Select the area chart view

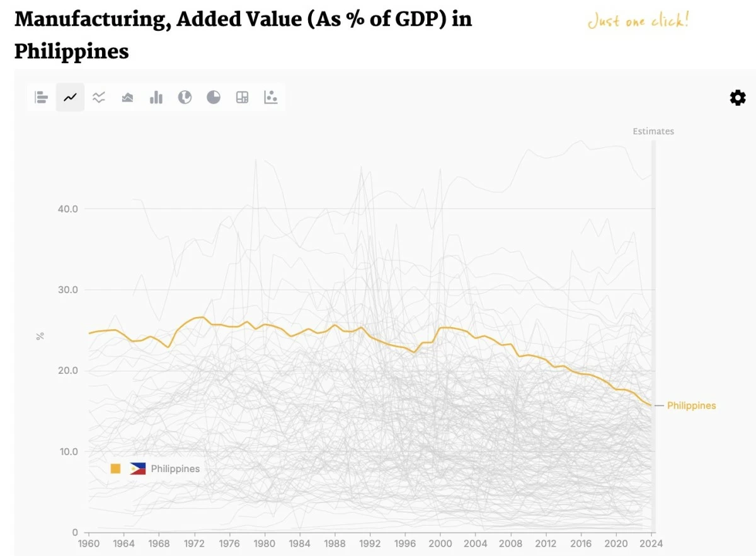(x=127, y=98)
